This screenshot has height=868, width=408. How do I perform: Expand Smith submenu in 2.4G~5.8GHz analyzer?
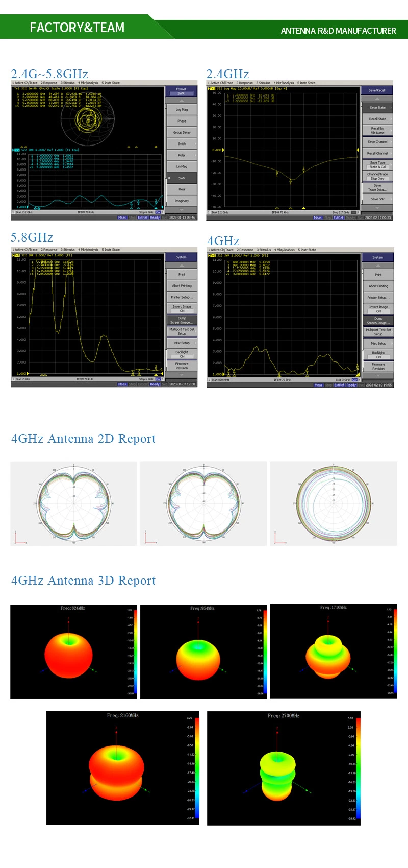(x=182, y=143)
